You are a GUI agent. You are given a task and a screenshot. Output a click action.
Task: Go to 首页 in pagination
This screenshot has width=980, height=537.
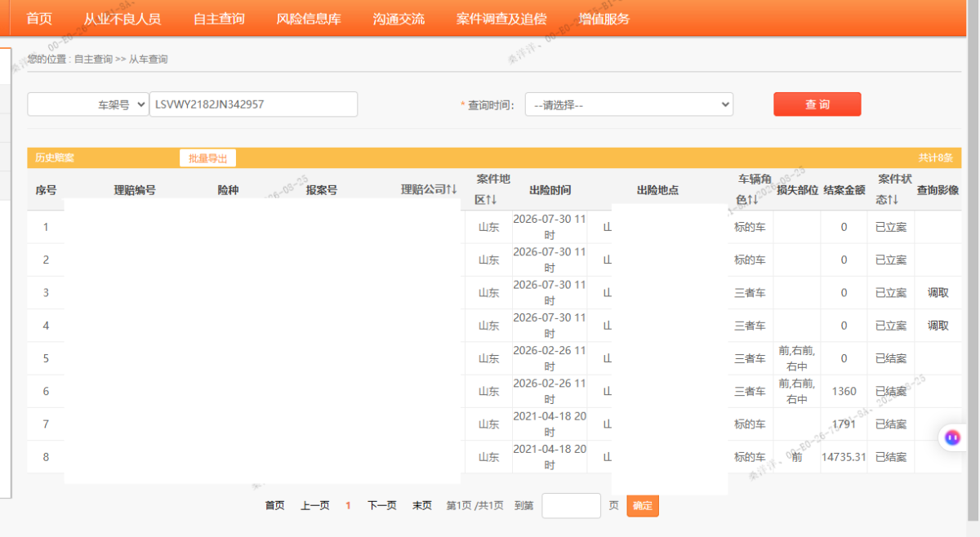(274, 506)
